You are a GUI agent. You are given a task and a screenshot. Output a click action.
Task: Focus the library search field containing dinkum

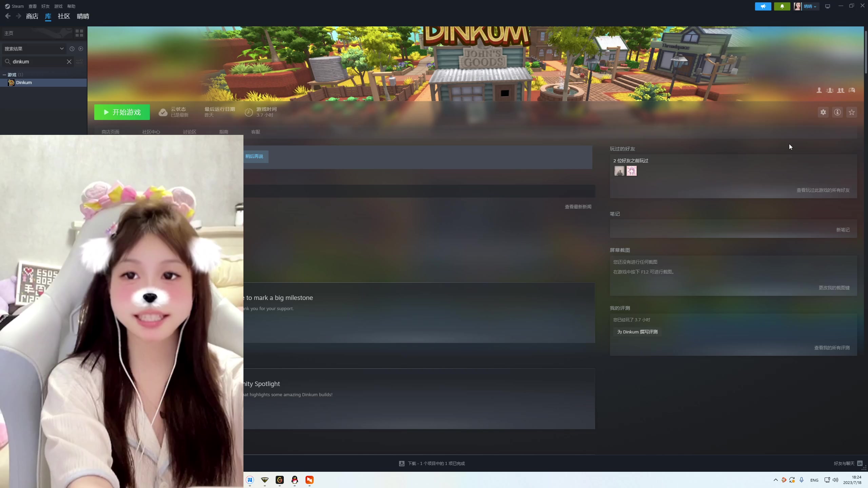38,61
